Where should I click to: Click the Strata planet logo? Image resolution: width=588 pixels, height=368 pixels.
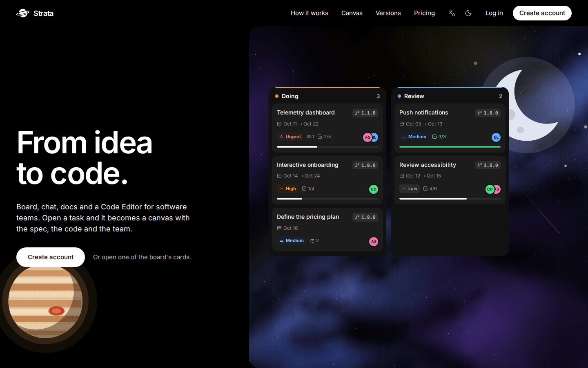click(23, 13)
